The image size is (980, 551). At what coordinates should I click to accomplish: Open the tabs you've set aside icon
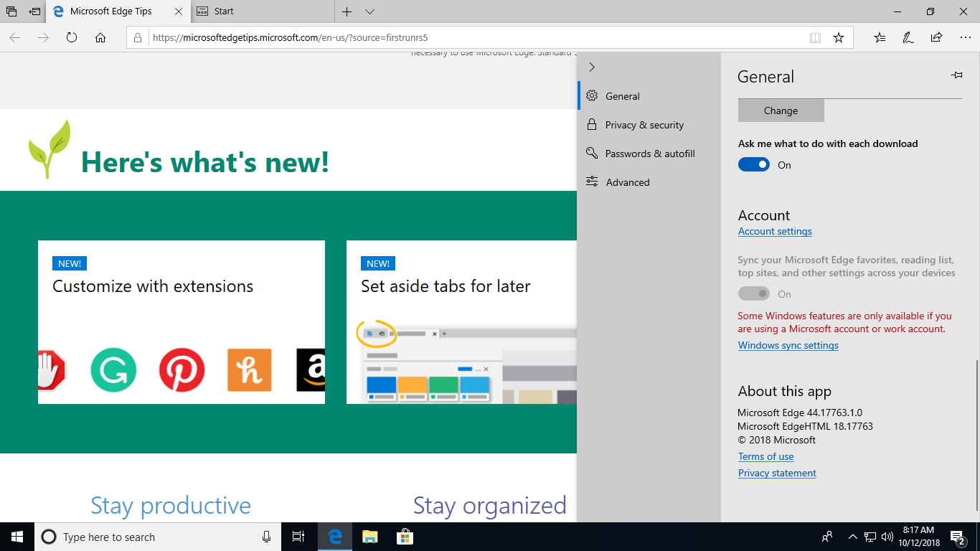pyautogui.click(x=11, y=11)
